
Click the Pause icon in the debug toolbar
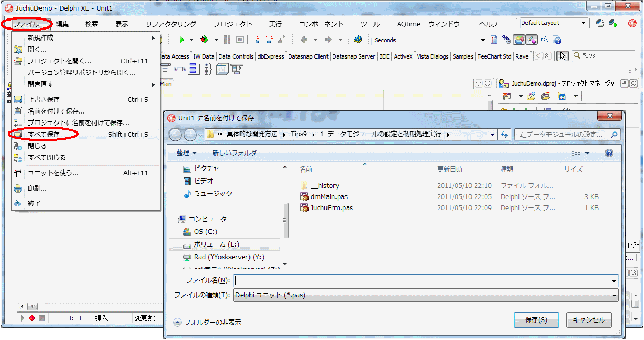point(227,40)
